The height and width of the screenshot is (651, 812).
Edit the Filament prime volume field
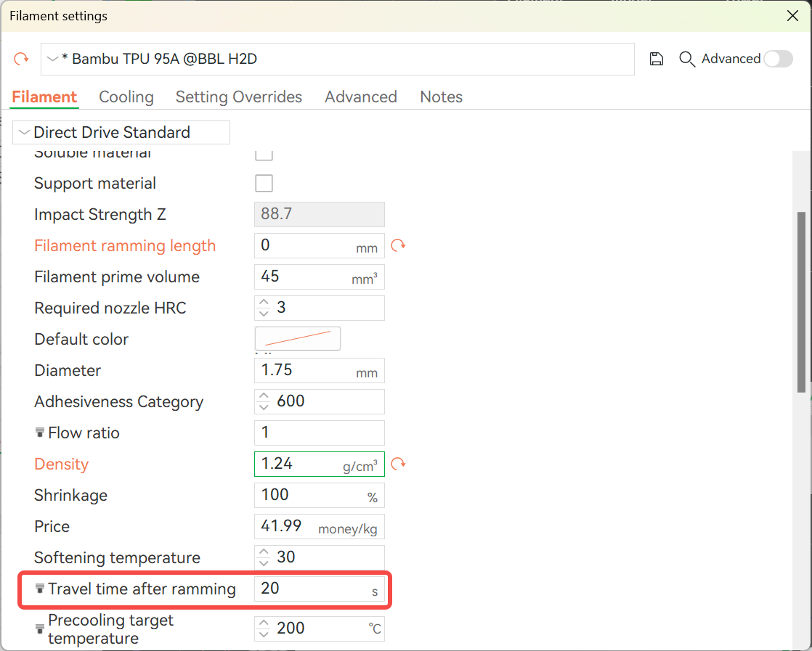[320, 277]
